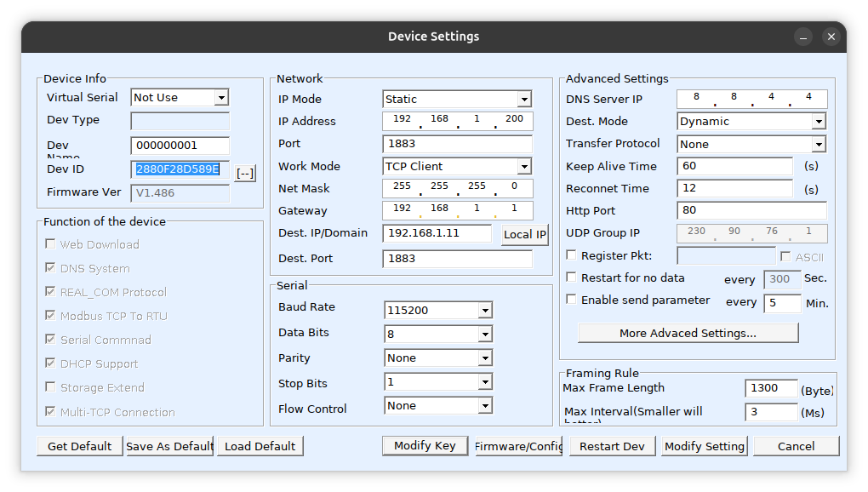Click the Dest. IP/Domain field
The height and width of the screenshot is (492, 868).
click(x=437, y=233)
